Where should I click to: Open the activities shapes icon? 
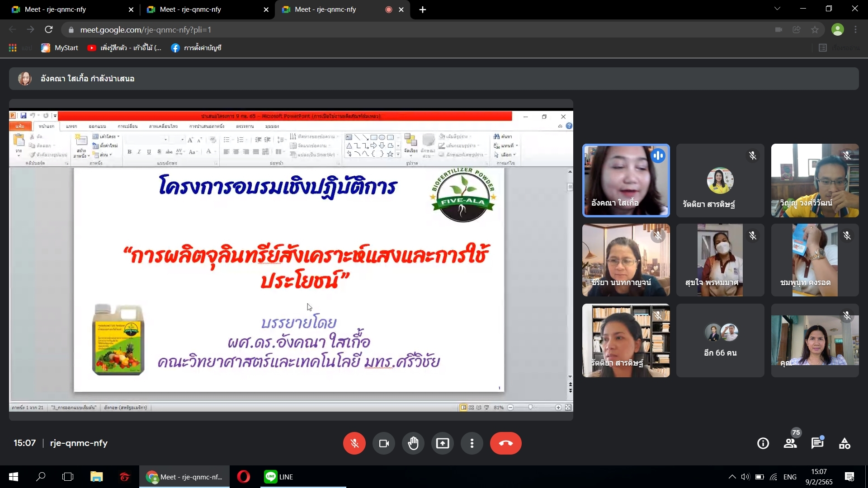(844, 443)
